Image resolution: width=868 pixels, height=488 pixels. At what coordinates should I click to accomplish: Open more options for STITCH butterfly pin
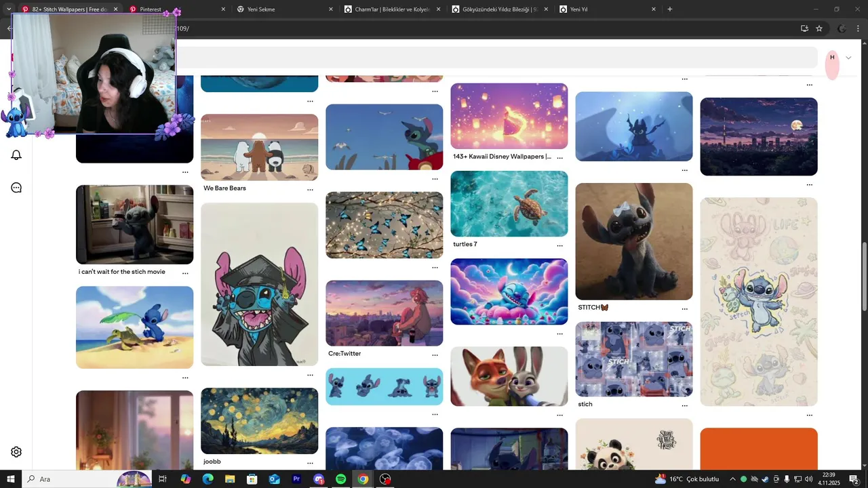(x=684, y=308)
